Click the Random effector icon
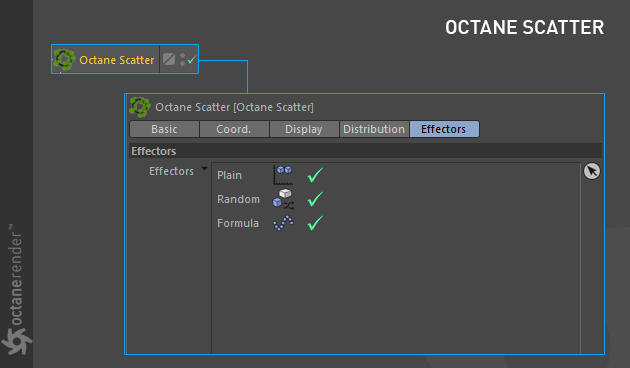630x368 pixels. pyautogui.click(x=283, y=199)
